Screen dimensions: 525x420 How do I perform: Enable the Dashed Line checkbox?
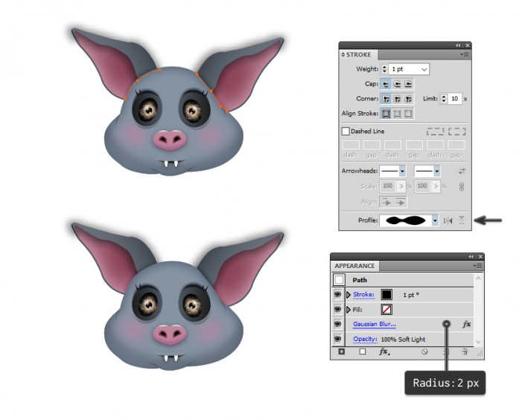tap(346, 131)
